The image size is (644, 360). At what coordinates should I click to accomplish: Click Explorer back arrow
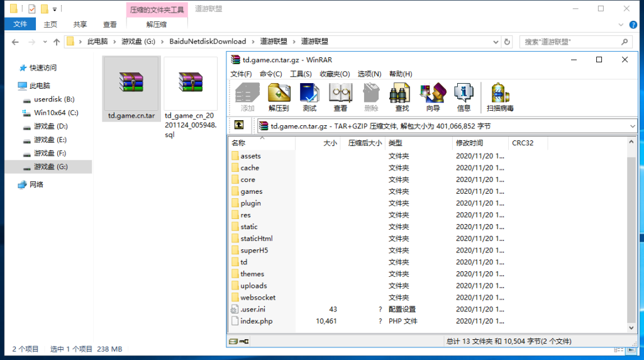point(15,42)
